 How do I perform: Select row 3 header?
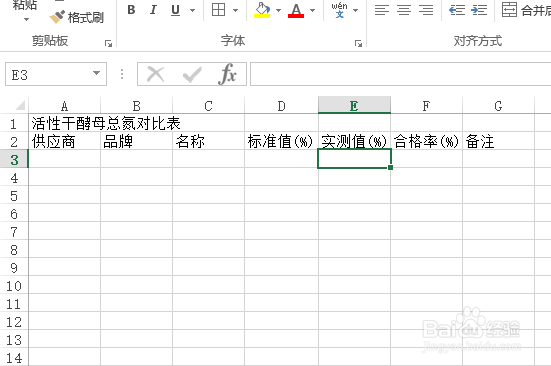[14, 159]
